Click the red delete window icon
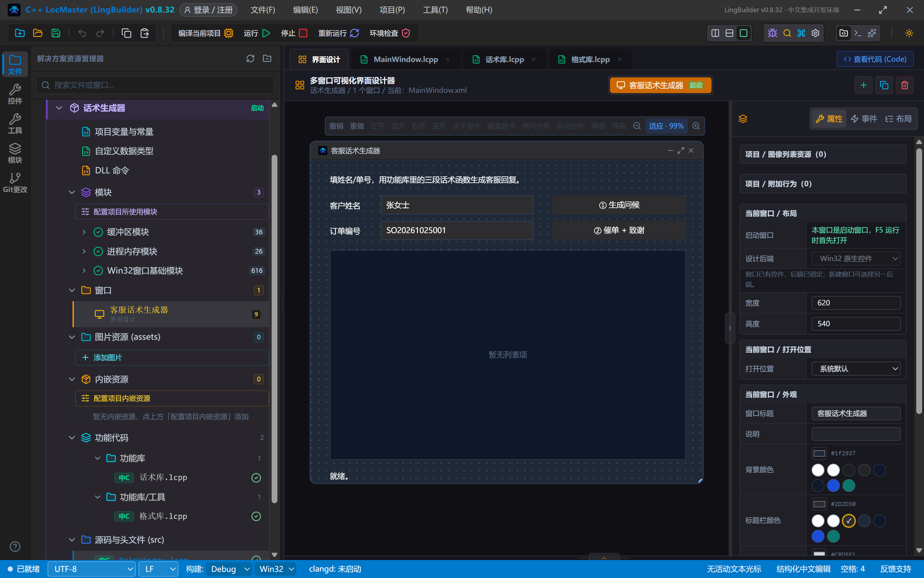 coord(904,85)
